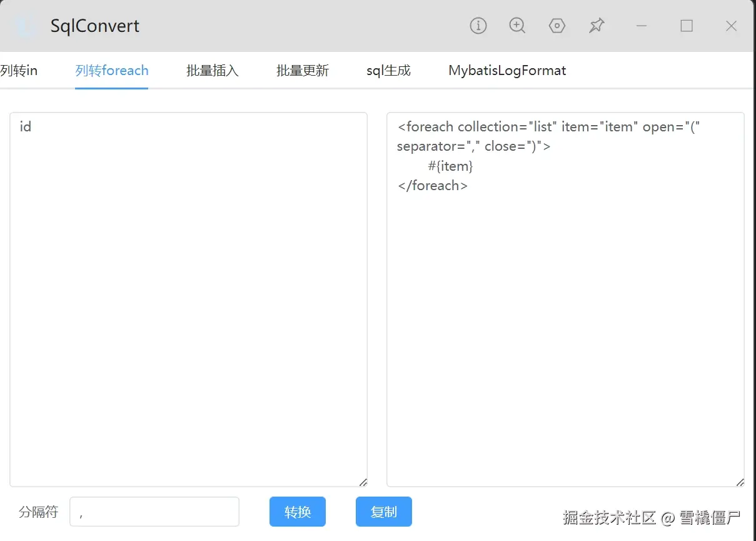
Task: Minimize the SqlConvert window
Action: pyautogui.click(x=642, y=26)
